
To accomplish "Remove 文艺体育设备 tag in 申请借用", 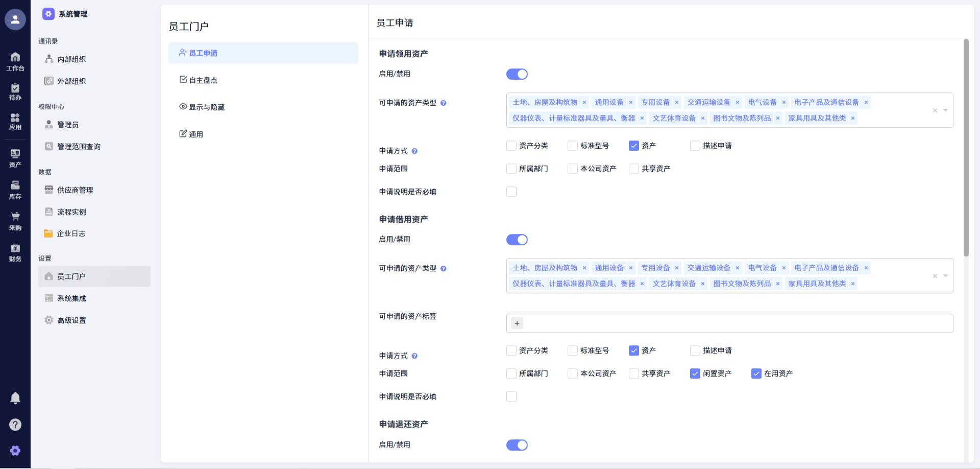I will click(x=703, y=284).
